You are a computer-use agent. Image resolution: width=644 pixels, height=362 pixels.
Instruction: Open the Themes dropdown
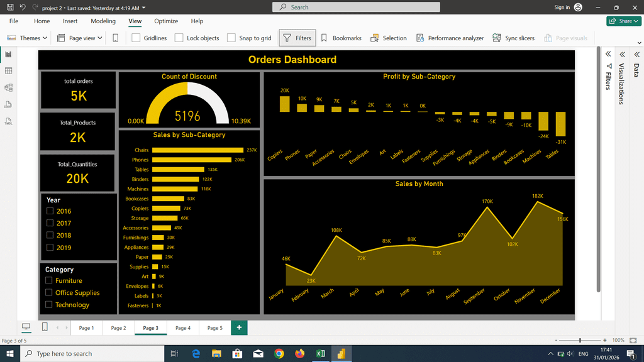pos(27,38)
